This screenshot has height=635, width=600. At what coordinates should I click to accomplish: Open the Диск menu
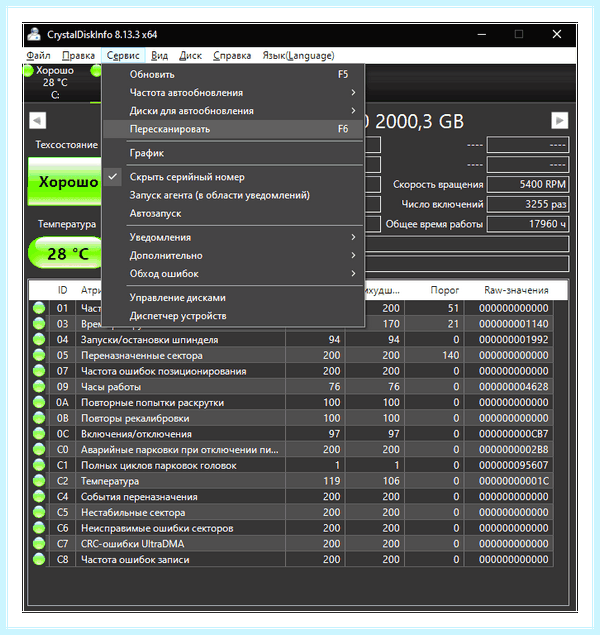click(x=190, y=55)
